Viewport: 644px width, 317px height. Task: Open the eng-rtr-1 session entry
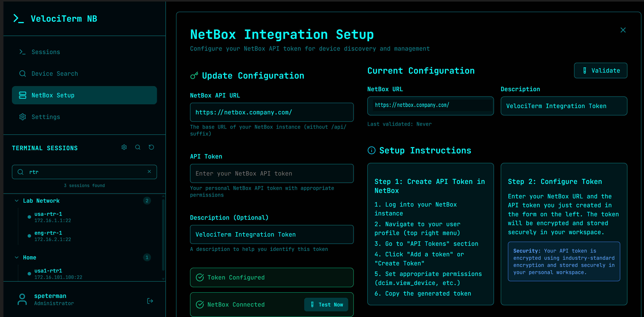(48, 236)
